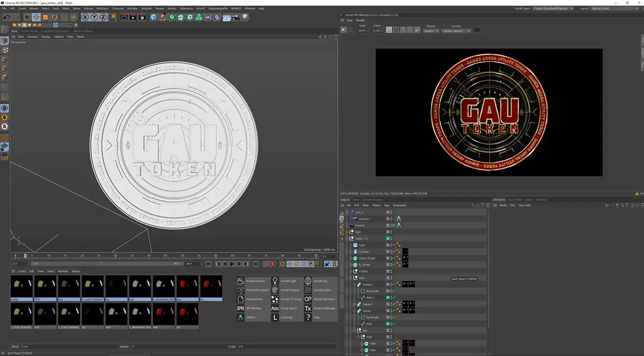This screenshot has height=356, width=644.
Task: Click Render to Picture Viewer icon
Action: coord(133,17)
